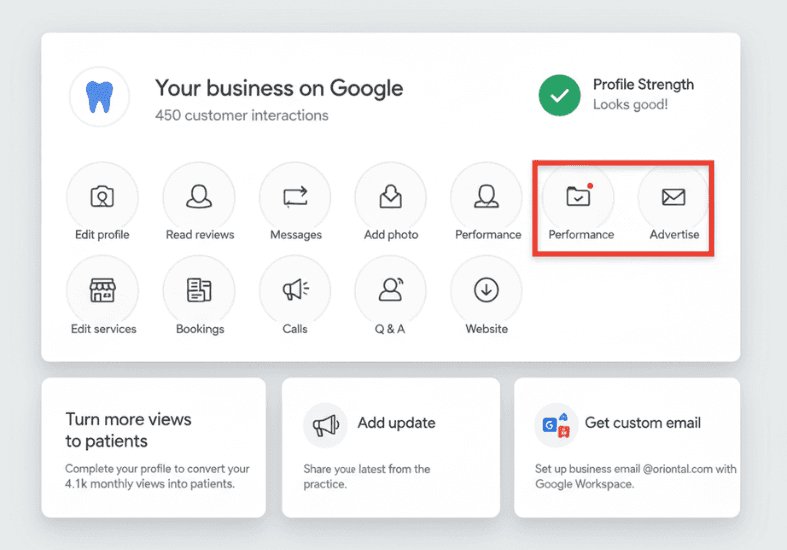Click the Your business on Google title
The image size is (787, 550).
coord(279,88)
